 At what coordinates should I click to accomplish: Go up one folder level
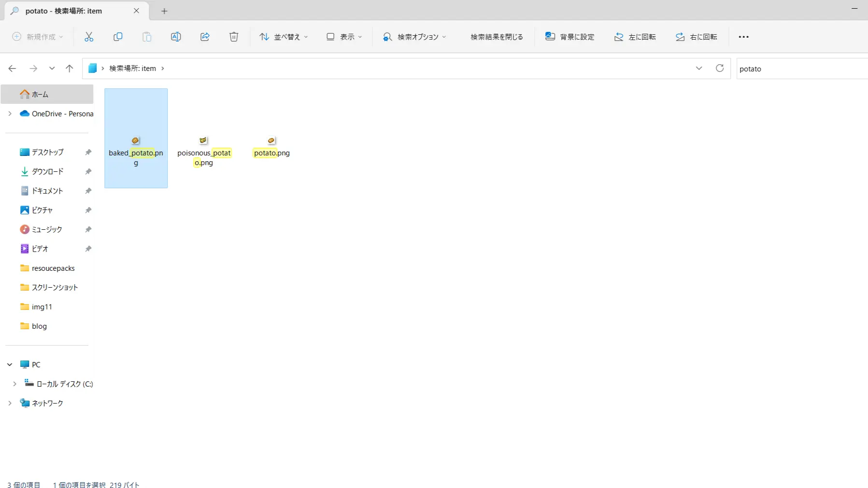tap(70, 69)
